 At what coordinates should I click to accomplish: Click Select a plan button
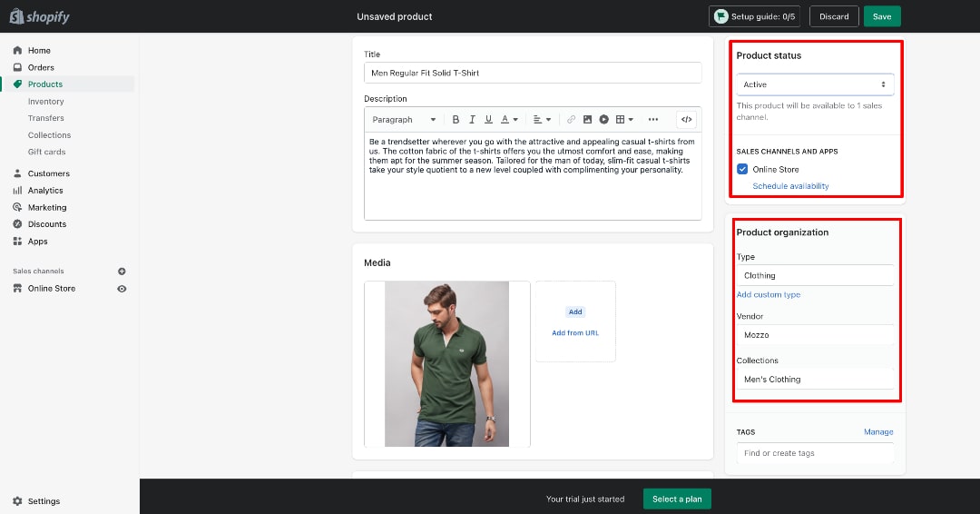677,499
